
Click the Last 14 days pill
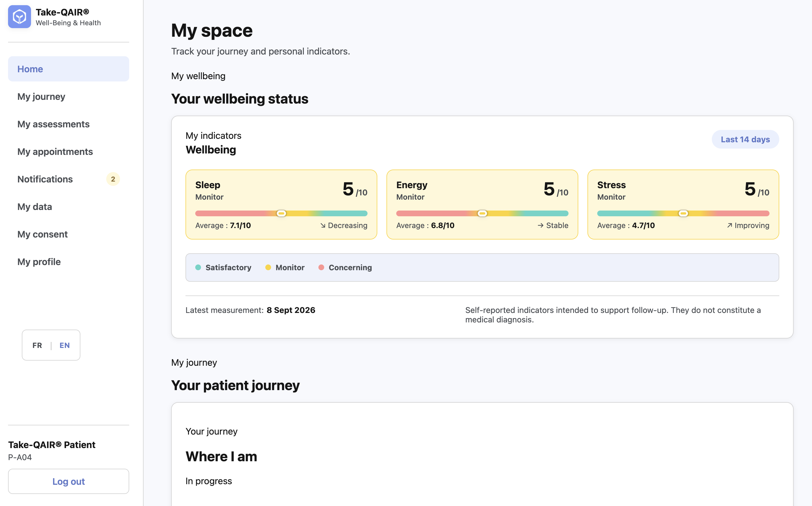tap(745, 139)
